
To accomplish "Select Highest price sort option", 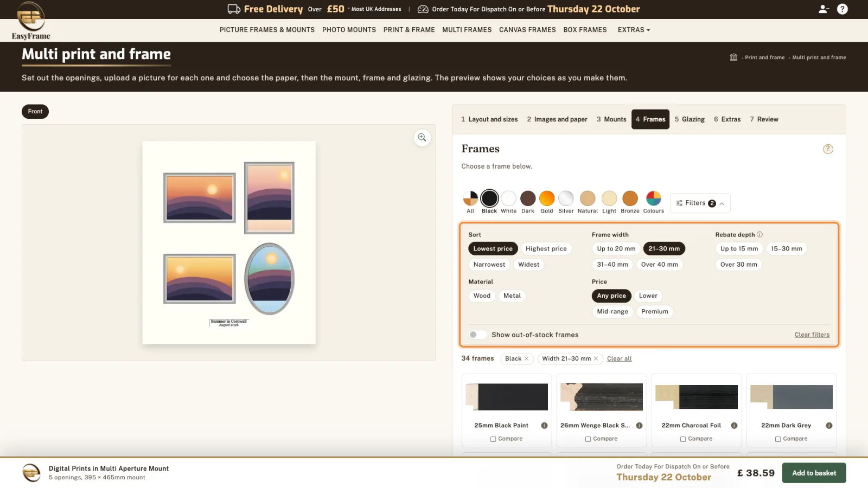I will tap(546, 249).
